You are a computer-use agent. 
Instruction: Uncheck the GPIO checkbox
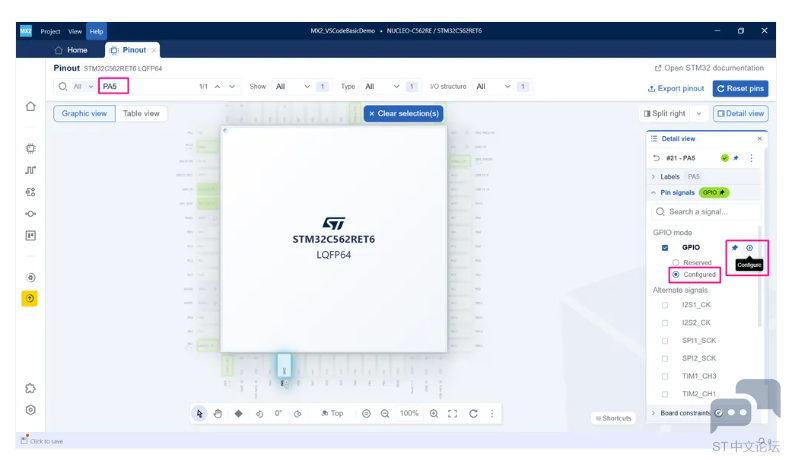coord(665,248)
